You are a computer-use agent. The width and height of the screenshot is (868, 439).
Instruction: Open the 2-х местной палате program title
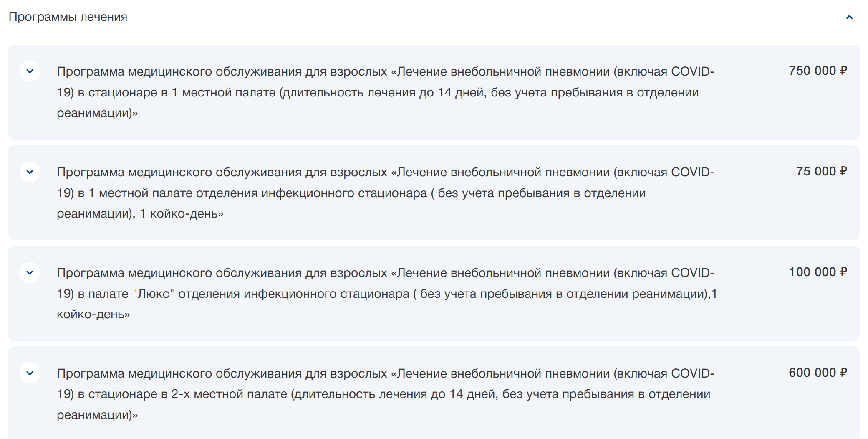[x=386, y=374]
